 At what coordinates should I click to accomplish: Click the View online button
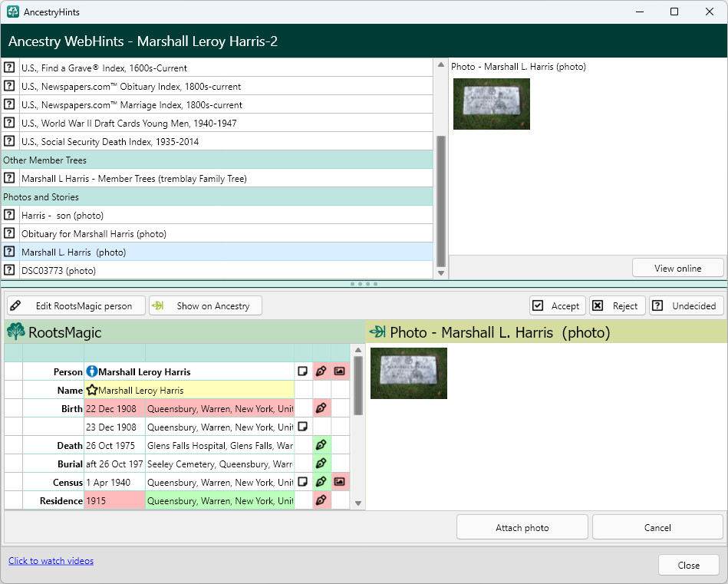678,268
